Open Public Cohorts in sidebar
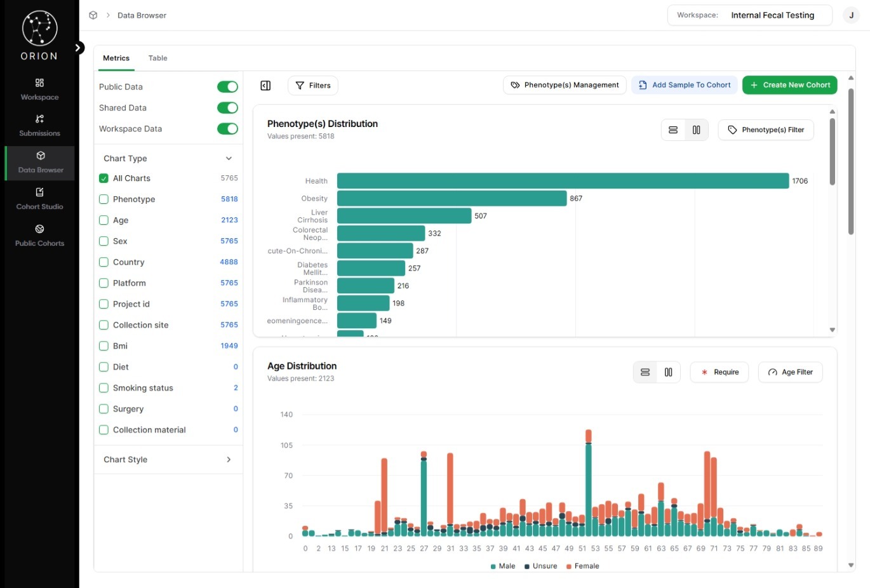Viewport: 870px width, 588px height. tap(39, 235)
